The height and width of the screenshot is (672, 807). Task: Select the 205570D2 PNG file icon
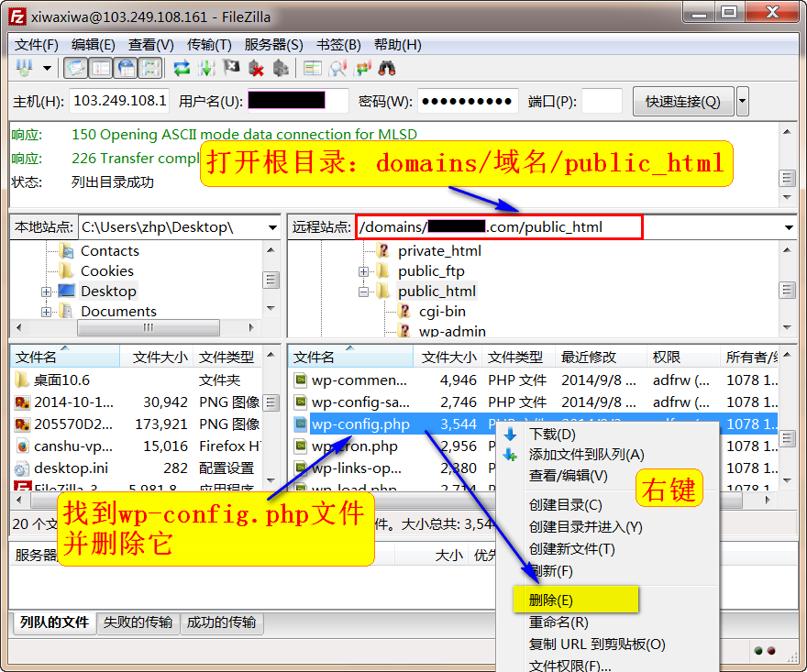pyautogui.click(x=22, y=424)
